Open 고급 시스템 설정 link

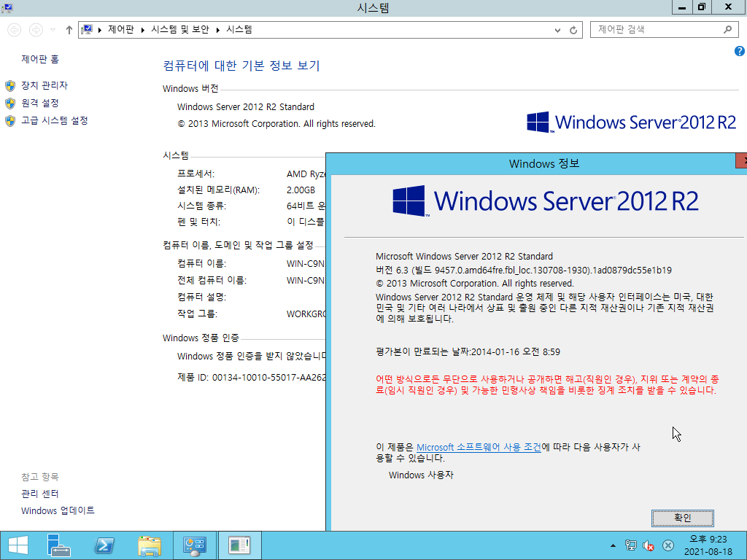pos(54,120)
